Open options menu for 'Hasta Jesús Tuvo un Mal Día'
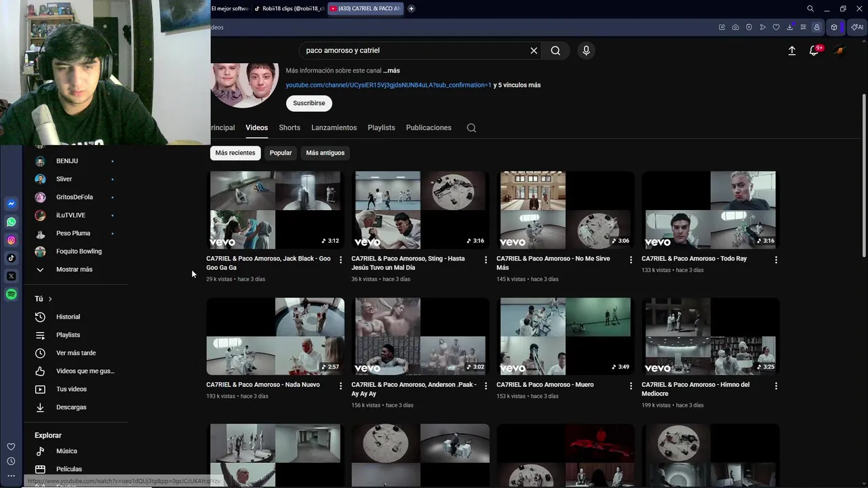Screen dimensions: 868x488 pos(486,260)
